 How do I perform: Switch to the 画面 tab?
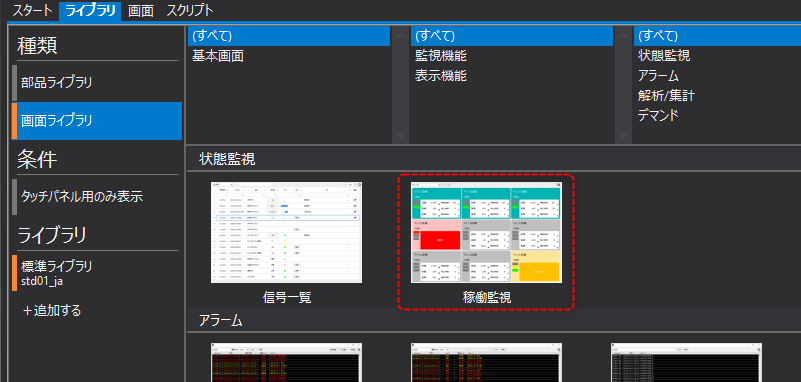pos(141,10)
